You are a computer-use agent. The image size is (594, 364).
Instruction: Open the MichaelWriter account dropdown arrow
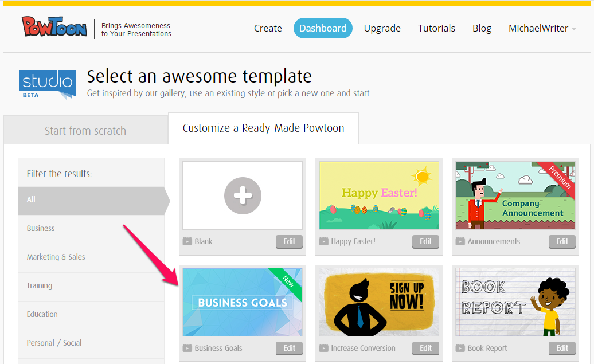tap(574, 29)
